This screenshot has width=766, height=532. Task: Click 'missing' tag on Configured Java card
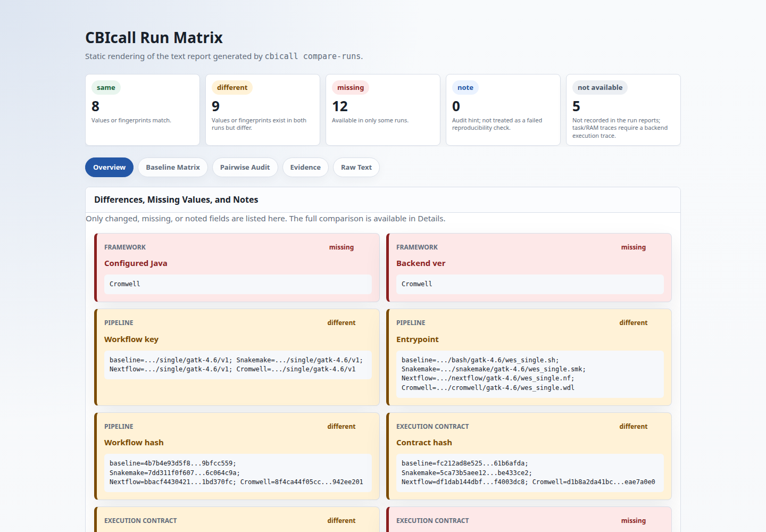pyautogui.click(x=342, y=247)
